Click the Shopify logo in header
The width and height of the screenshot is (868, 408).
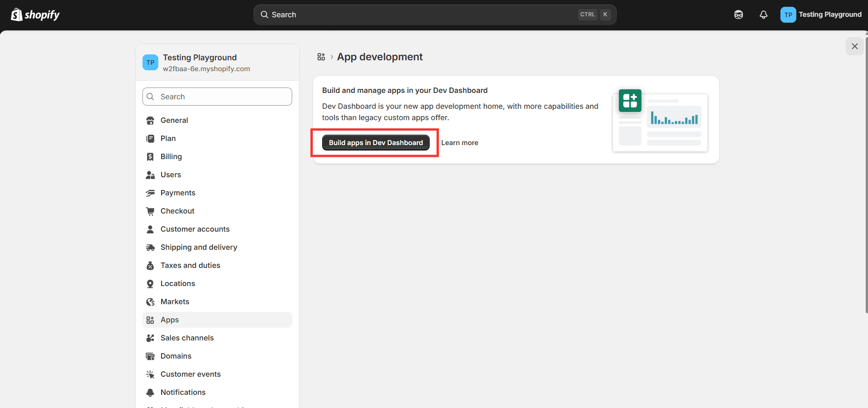35,15
